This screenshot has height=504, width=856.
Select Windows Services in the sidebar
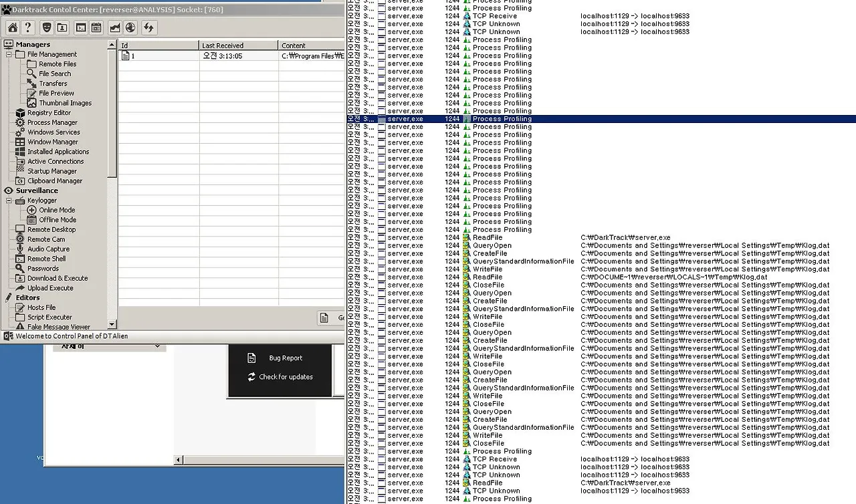[x=53, y=132]
